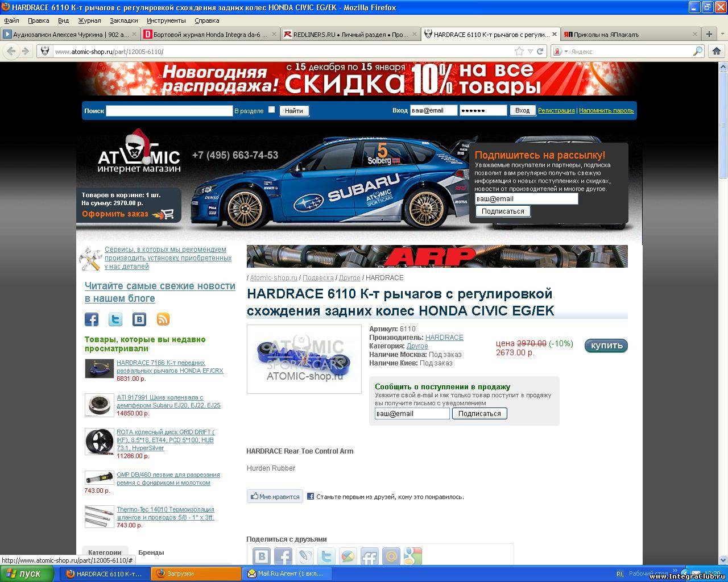
Task: Share via Google Buzz icon
Action: coord(348,556)
